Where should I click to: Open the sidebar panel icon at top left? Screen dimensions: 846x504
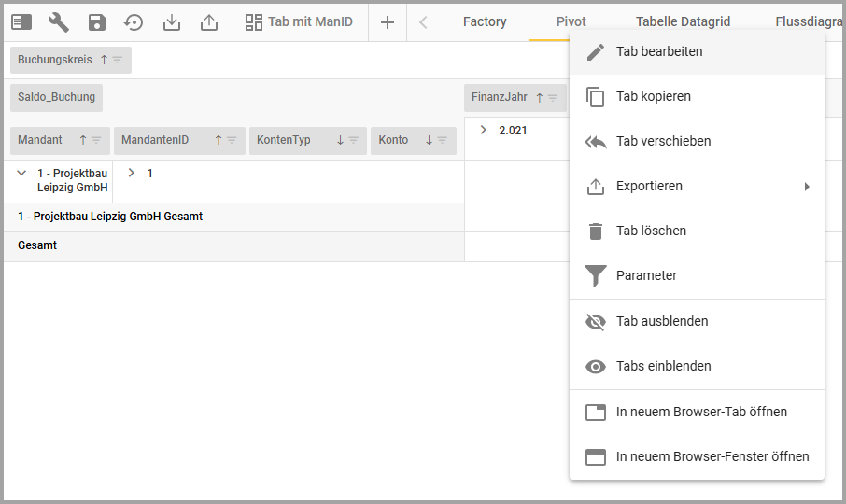(21, 22)
